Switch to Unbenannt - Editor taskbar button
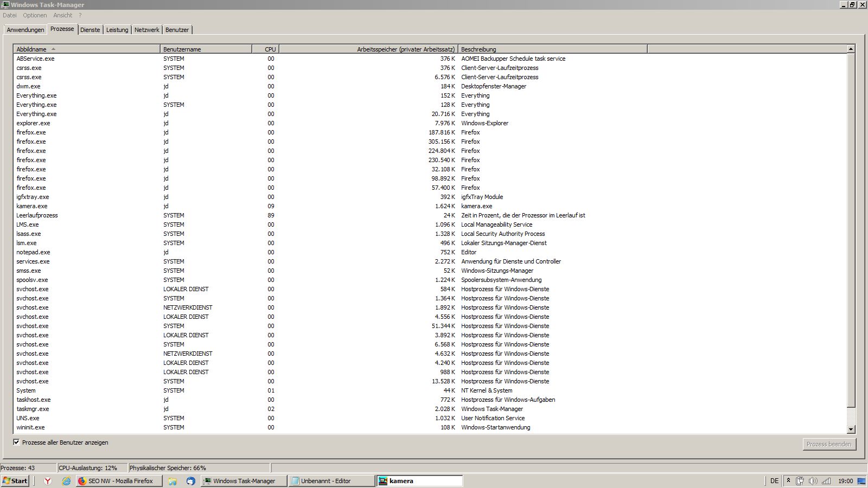 coord(332,481)
